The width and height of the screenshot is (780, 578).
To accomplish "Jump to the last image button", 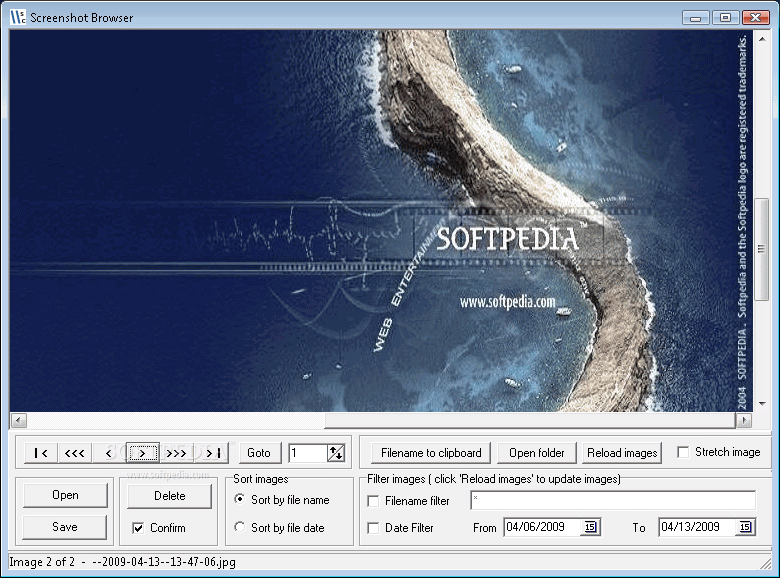I will pyautogui.click(x=213, y=453).
